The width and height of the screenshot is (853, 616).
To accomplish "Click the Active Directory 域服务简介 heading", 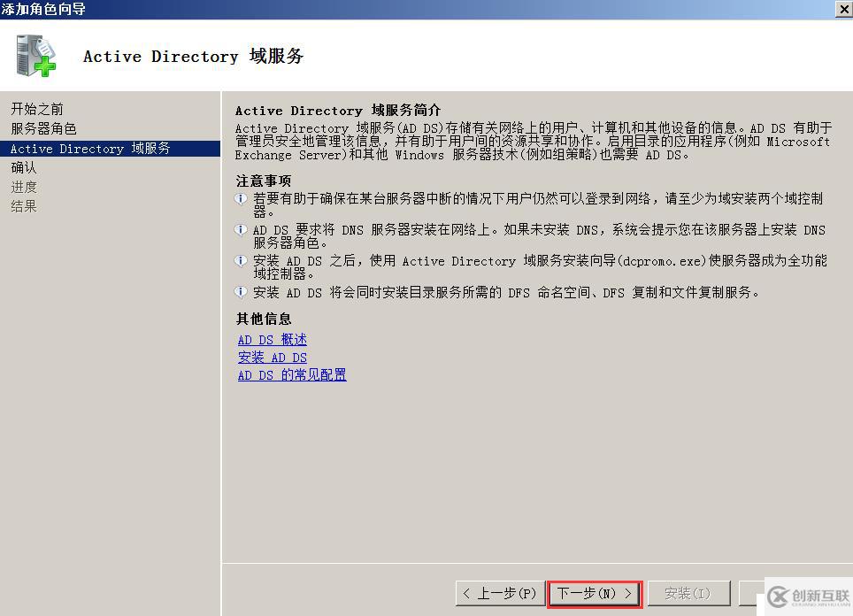I will (x=338, y=111).
